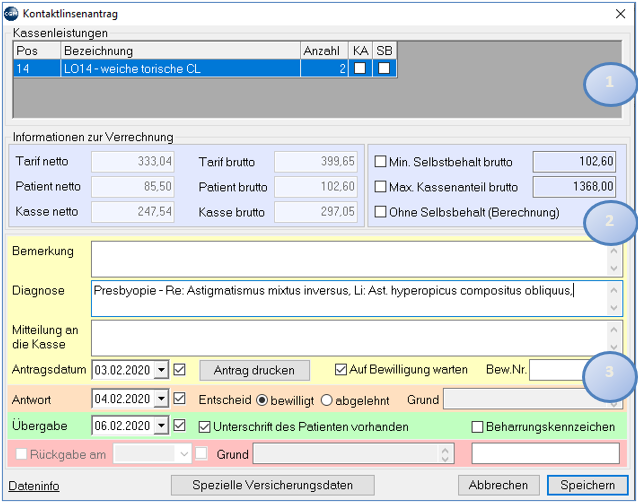This screenshot has width=638, height=503.
Task: Toggle the Antwort date checkbox
Action: pos(179,398)
